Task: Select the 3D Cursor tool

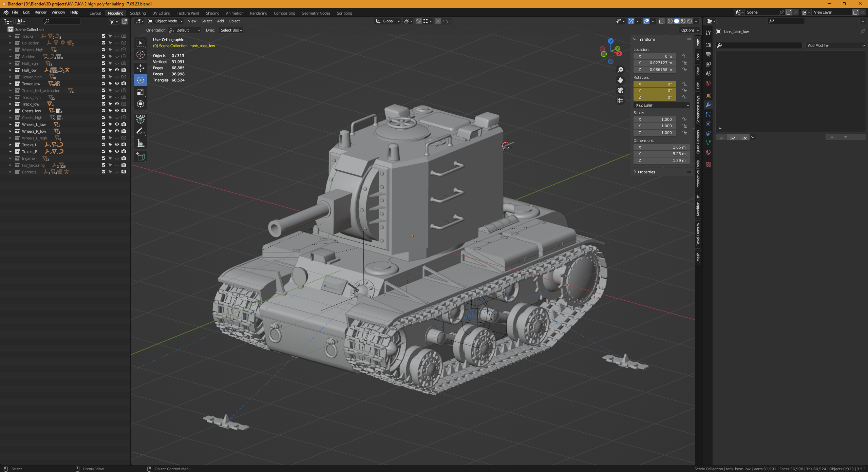Action: [x=140, y=55]
